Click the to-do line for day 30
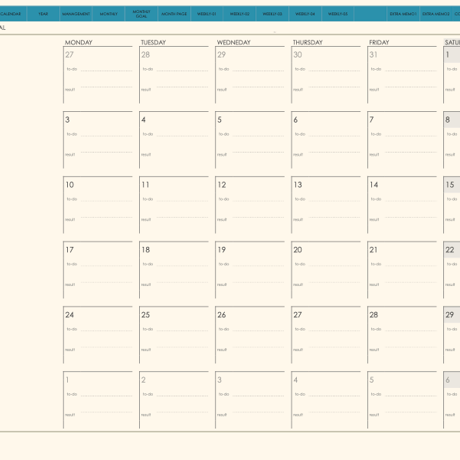The width and height of the screenshot is (460, 460). pos(334,71)
